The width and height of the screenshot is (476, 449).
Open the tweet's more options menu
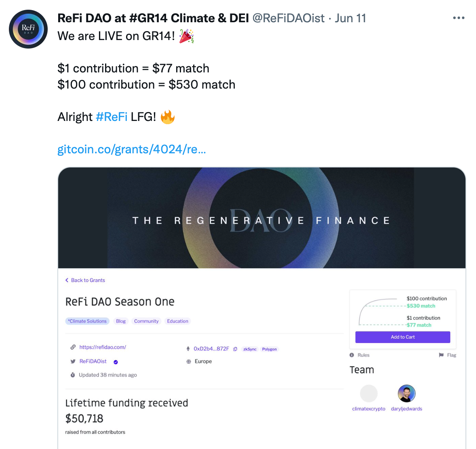(458, 18)
